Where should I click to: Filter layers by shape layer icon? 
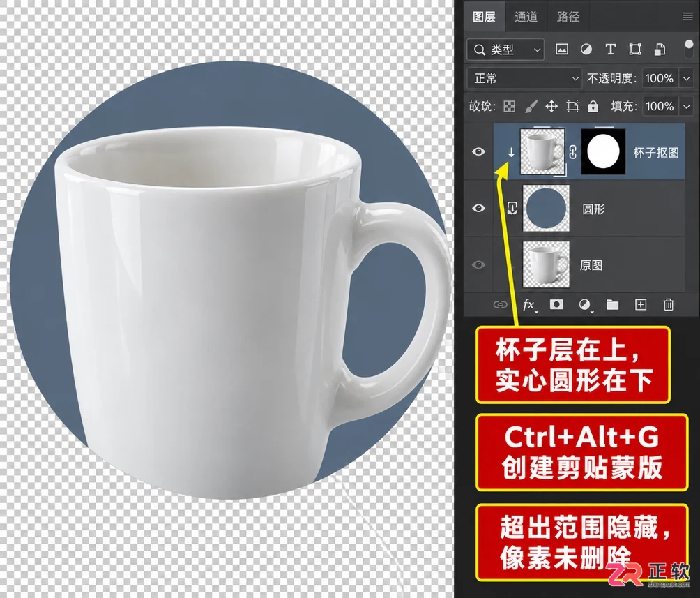pyautogui.click(x=635, y=49)
